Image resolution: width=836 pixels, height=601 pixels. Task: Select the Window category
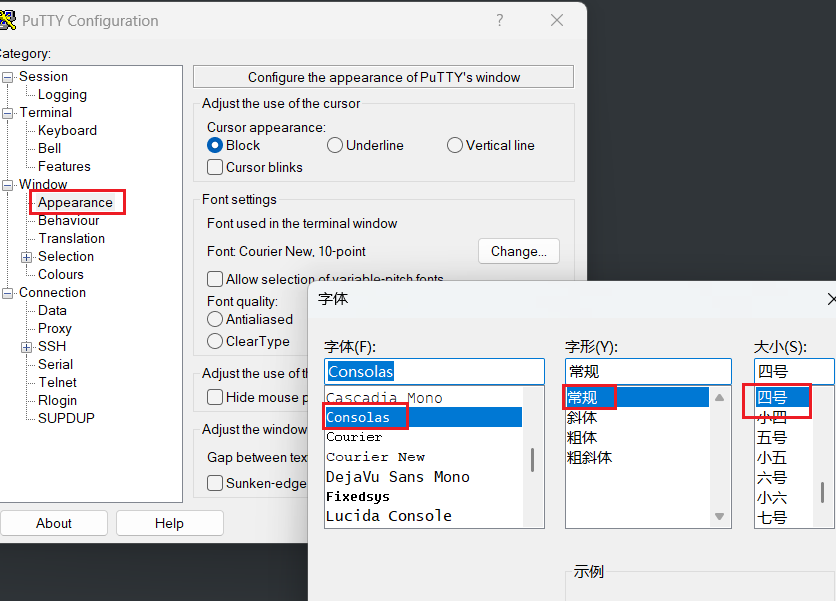click(x=43, y=185)
